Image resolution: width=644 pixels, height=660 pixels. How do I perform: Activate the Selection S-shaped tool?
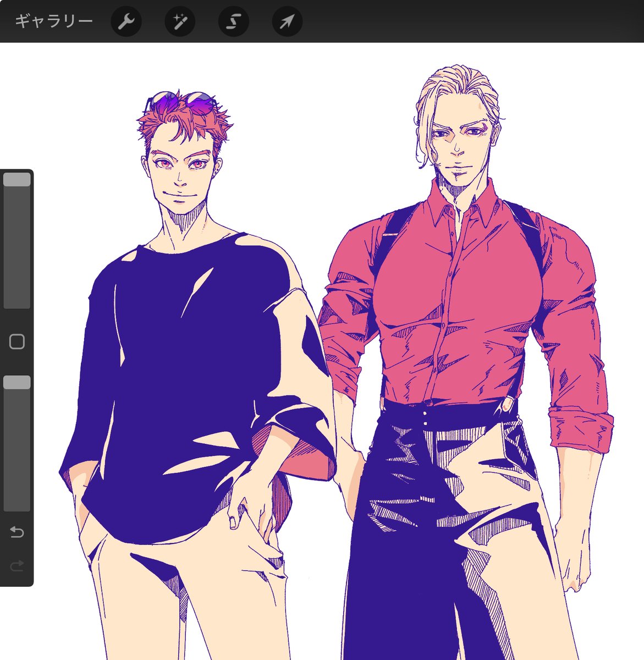(x=234, y=22)
